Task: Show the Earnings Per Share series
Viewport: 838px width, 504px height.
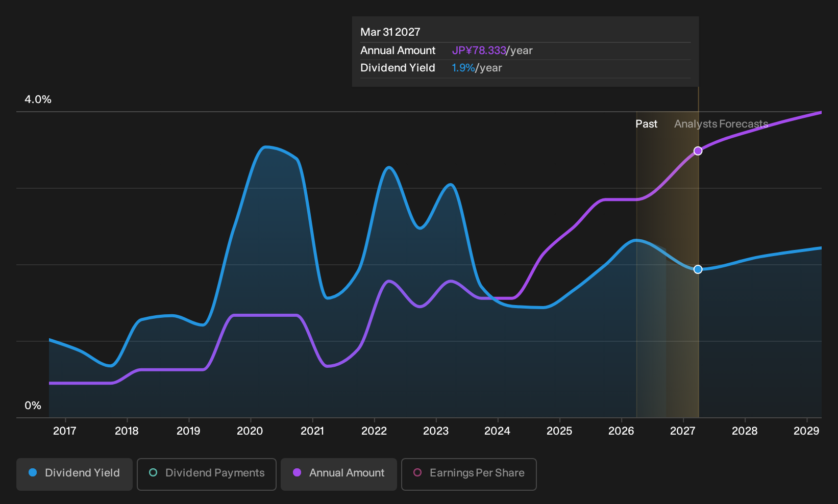Action: (469, 474)
